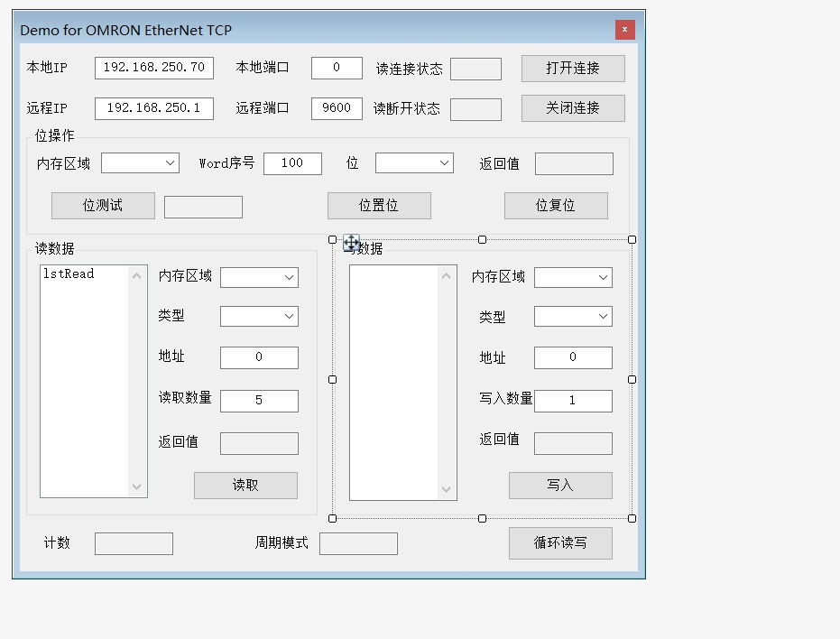Click the 读取数量 field showing 5
Viewport: 840px width, 639px height.
[259, 401]
